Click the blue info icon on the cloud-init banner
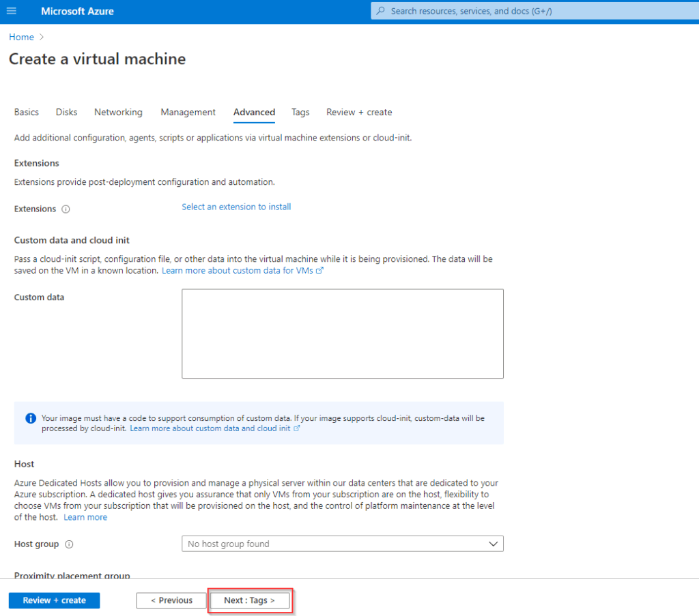 pyautogui.click(x=30, y=418)
